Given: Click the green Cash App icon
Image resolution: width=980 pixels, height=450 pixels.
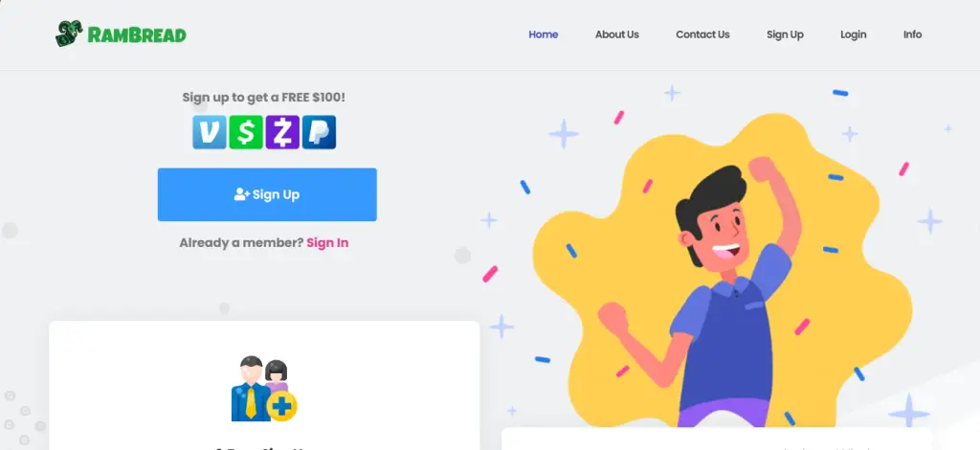Looking at the screenshot, I should (246, 132).
